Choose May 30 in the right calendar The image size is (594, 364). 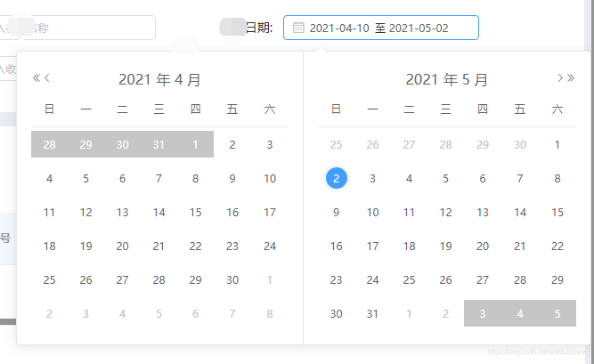[337, 313]
